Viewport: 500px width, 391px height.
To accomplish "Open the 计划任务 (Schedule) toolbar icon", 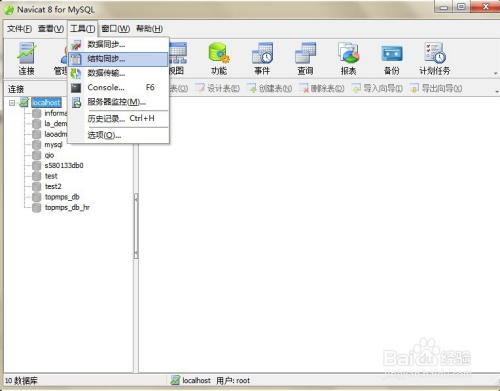I will click(435, 59).
